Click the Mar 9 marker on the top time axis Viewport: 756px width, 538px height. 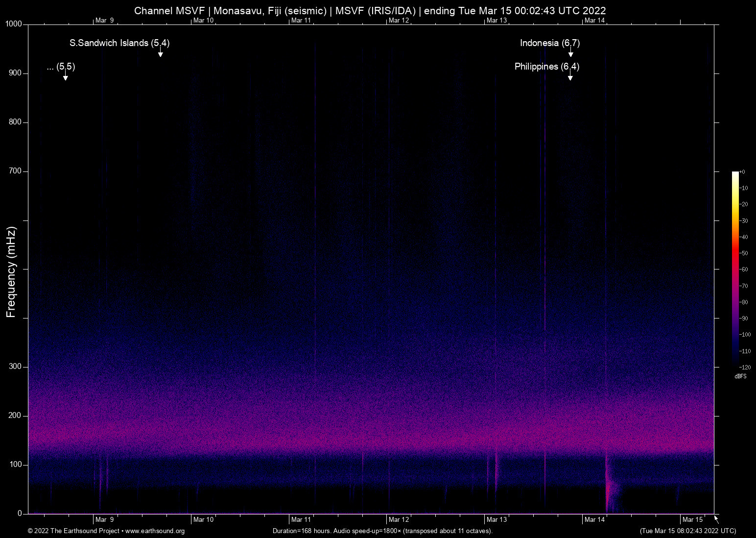pyautogui.click(x=104, y=20)
